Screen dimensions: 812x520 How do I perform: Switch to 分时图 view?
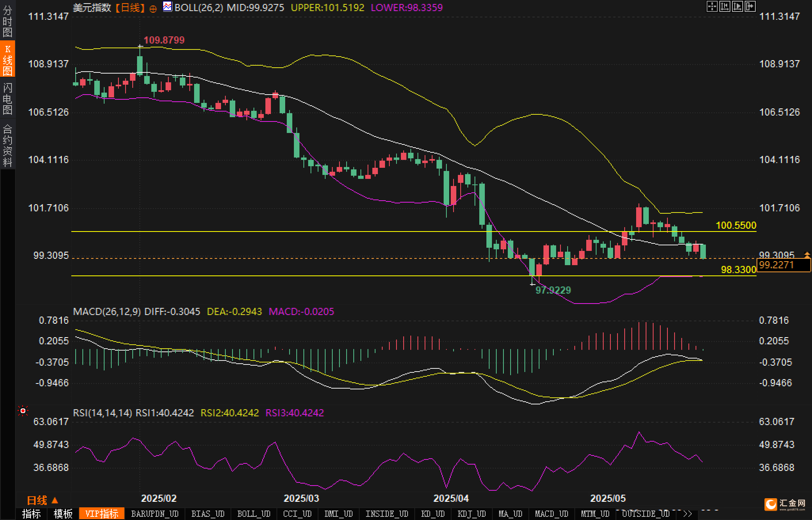coord(8,21)
